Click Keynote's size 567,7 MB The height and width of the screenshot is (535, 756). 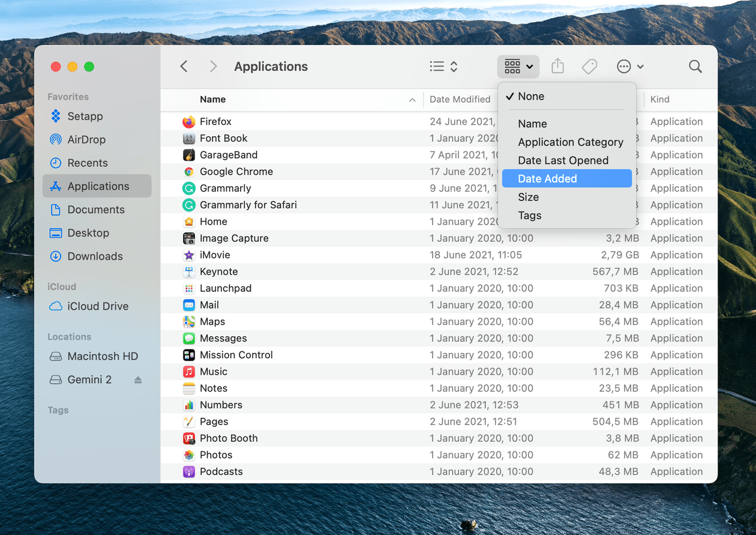[616, 271]
